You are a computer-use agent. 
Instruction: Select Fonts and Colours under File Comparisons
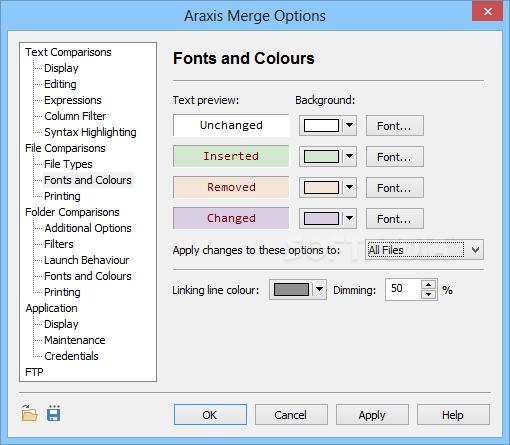pos(88,180)
